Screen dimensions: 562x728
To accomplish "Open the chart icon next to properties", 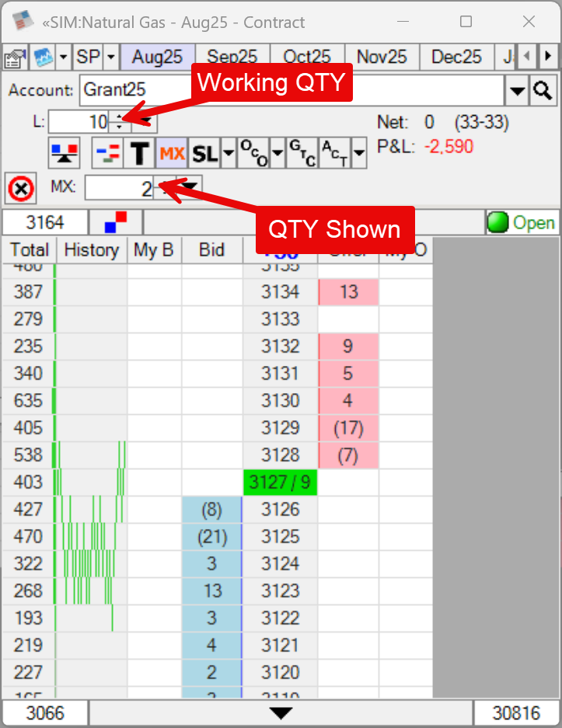I will [41, 57].
